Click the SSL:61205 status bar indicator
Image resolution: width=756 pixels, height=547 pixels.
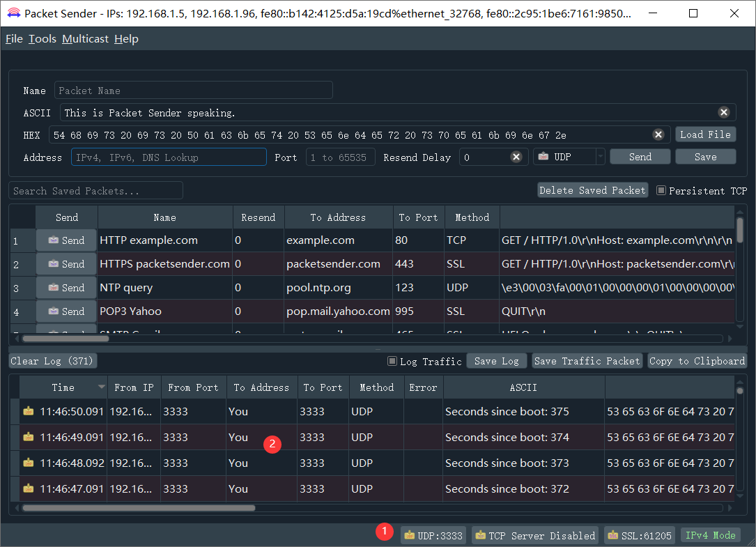tap(640, 535)
